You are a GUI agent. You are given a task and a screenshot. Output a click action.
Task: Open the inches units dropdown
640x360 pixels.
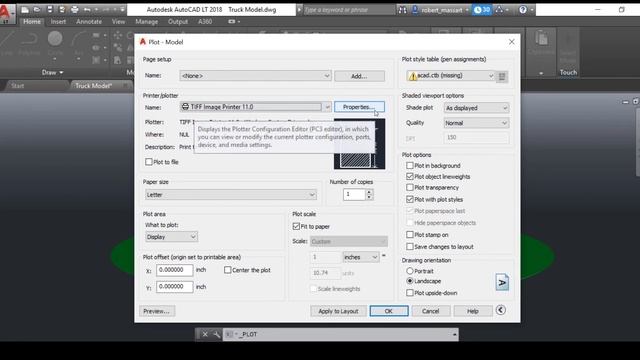361,258
